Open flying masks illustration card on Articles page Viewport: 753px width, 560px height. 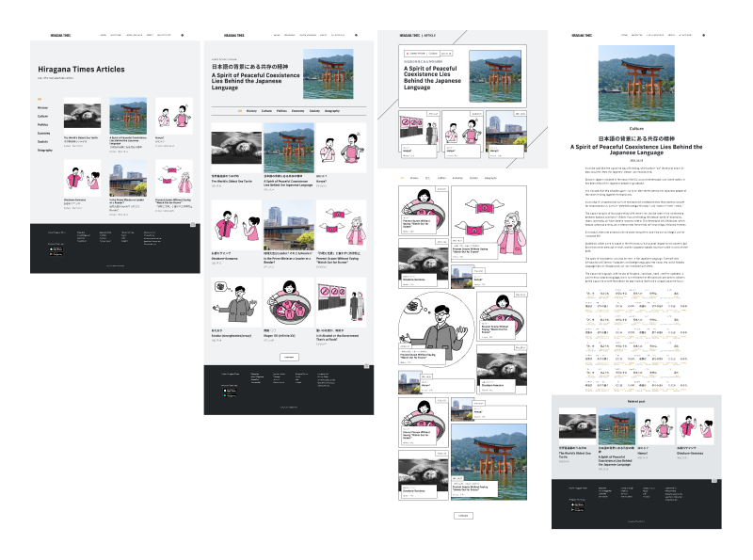tap(174, 178)
